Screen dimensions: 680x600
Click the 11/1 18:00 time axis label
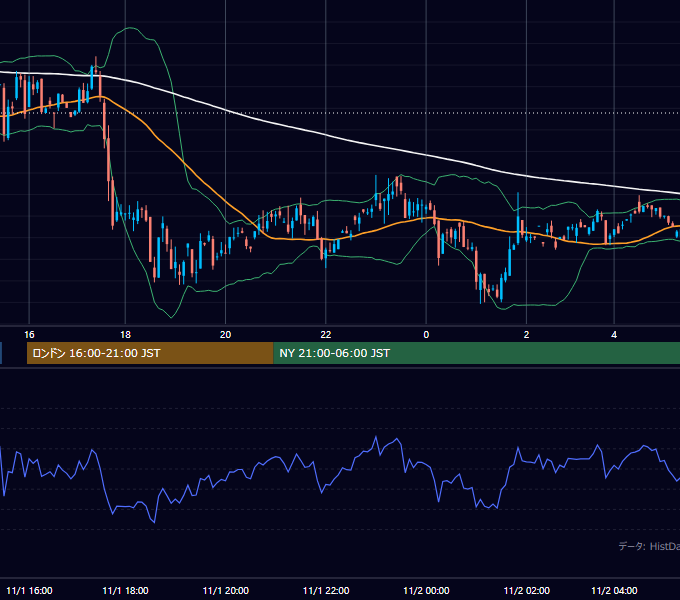(x=125, y=590)
